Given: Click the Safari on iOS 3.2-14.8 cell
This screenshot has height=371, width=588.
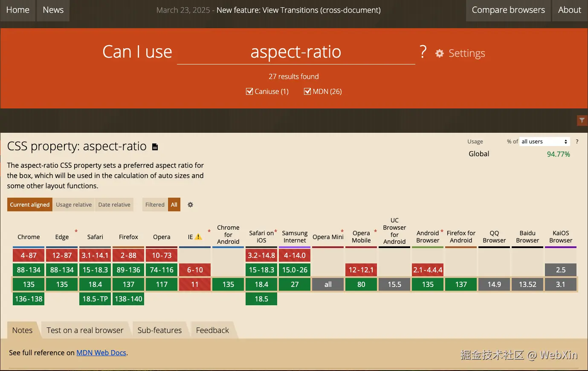Looking at the screenshot, I should pyautogui.click(x=261, y=255).
